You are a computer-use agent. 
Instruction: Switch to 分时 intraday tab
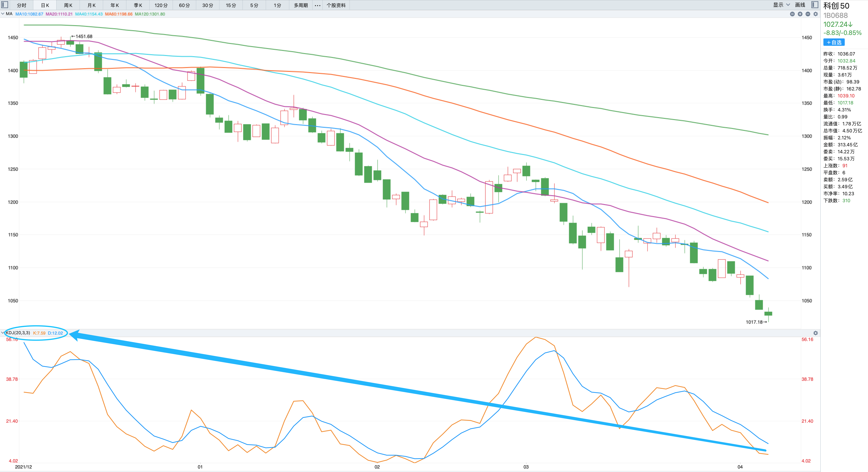click(x=22, y=5)
